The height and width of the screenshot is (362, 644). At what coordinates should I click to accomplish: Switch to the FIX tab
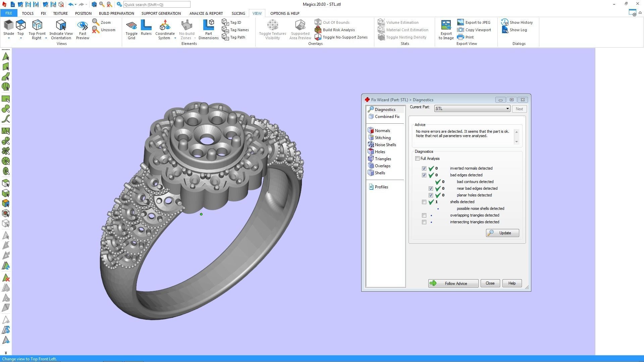(x=43, y=13)
